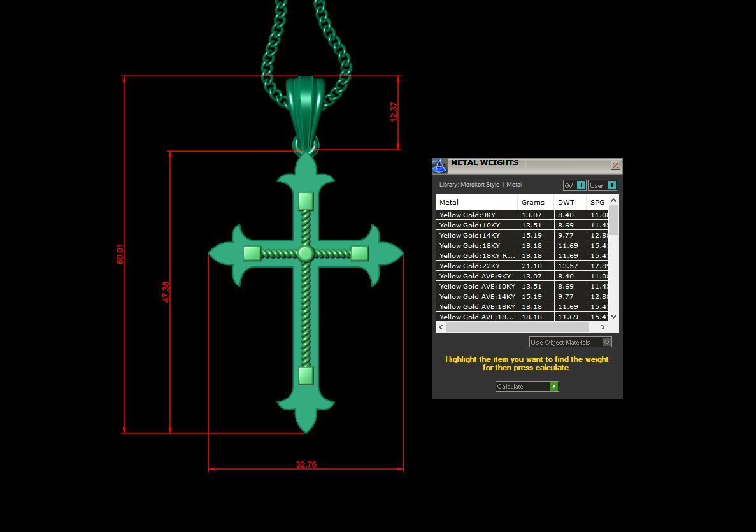Click the horizontal scroll-left arrow

[441, 327]
